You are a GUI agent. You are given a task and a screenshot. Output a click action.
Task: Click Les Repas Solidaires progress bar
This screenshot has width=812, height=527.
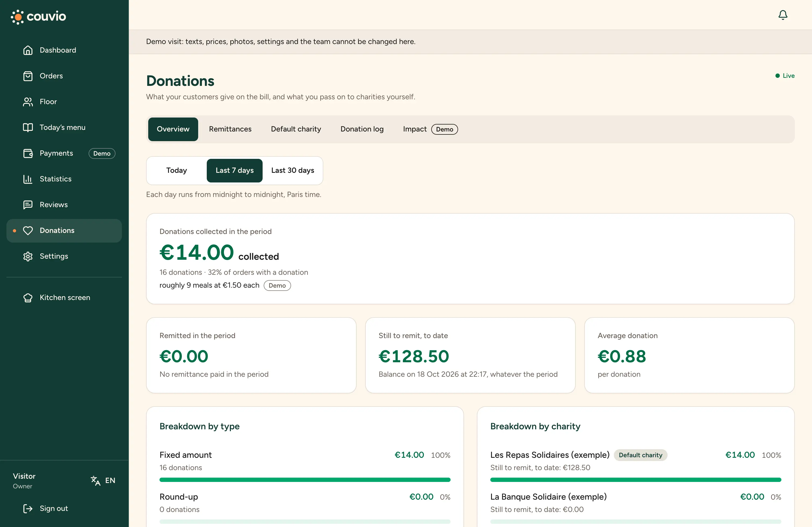[x=636, y=480]
